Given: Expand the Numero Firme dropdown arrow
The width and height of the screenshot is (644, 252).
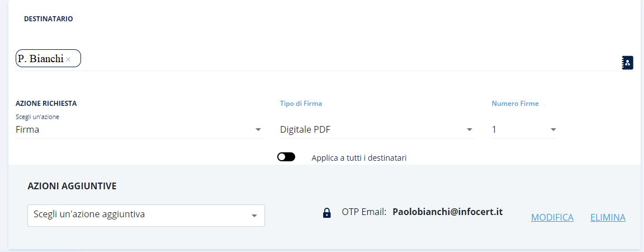Looking at the screenshot, I should 553,130.
